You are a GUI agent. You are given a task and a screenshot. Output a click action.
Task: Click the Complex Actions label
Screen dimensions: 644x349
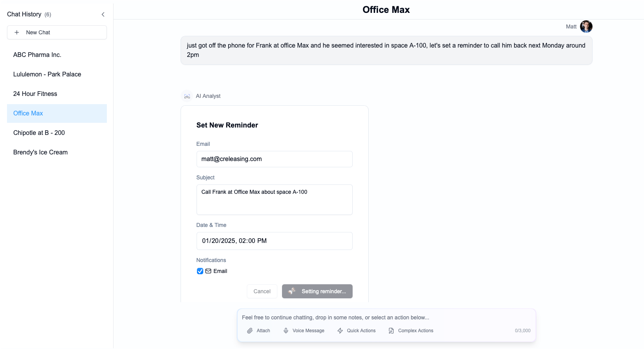(x=416, y=331)
